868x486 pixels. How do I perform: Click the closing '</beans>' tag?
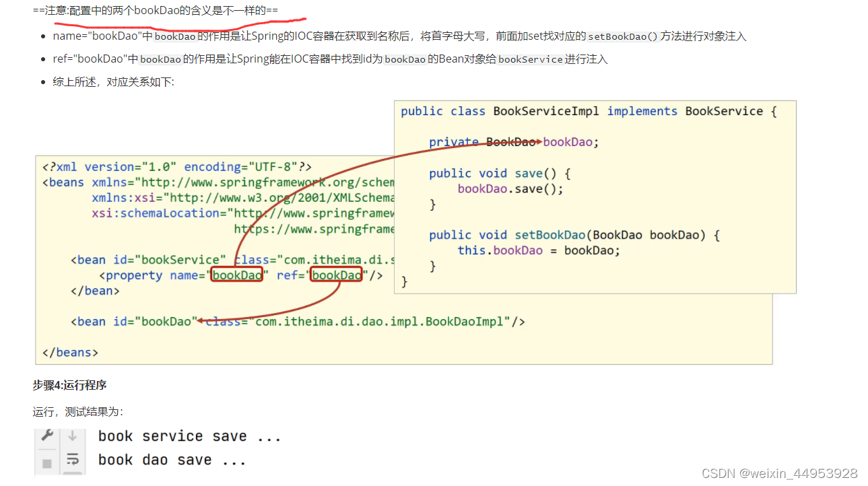(70, 353)
